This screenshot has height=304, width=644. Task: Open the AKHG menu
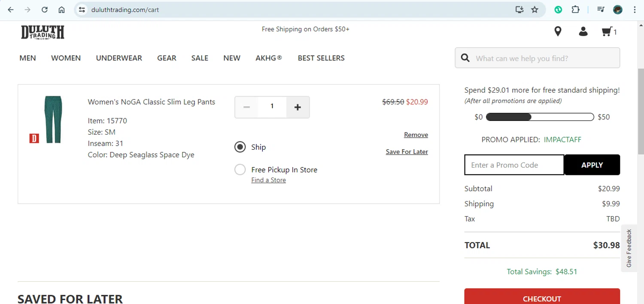(269, 58)
